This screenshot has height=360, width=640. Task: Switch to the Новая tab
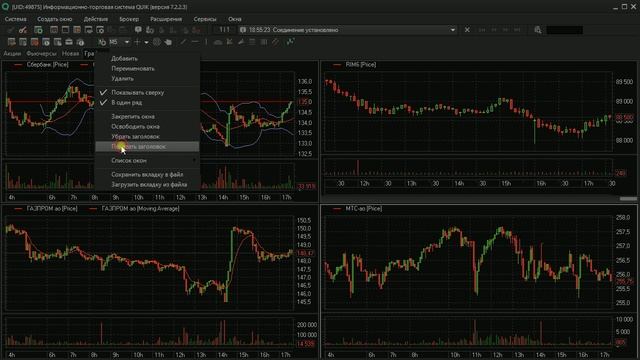click(70, 53)
